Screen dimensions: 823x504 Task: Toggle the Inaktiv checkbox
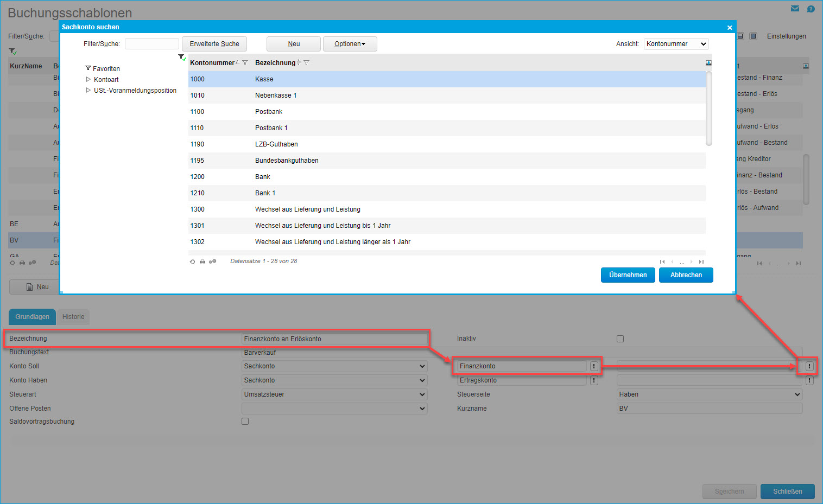tap(620, 339)
